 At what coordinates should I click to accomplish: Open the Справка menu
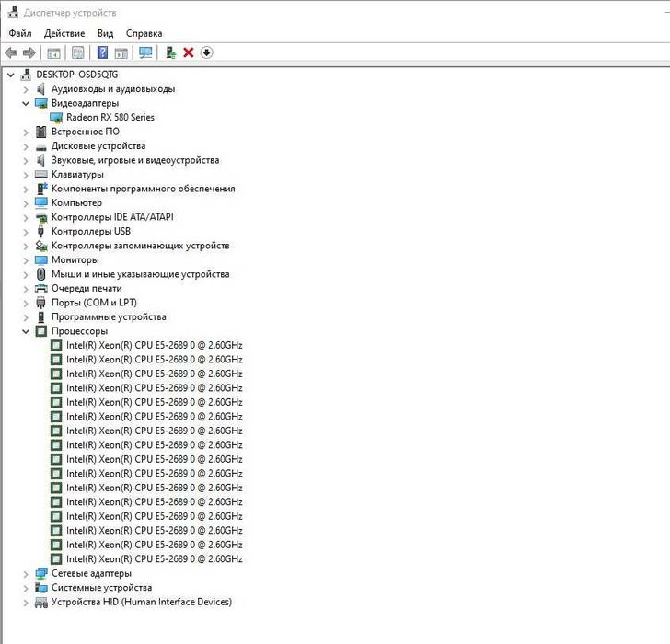click(144, 33)
